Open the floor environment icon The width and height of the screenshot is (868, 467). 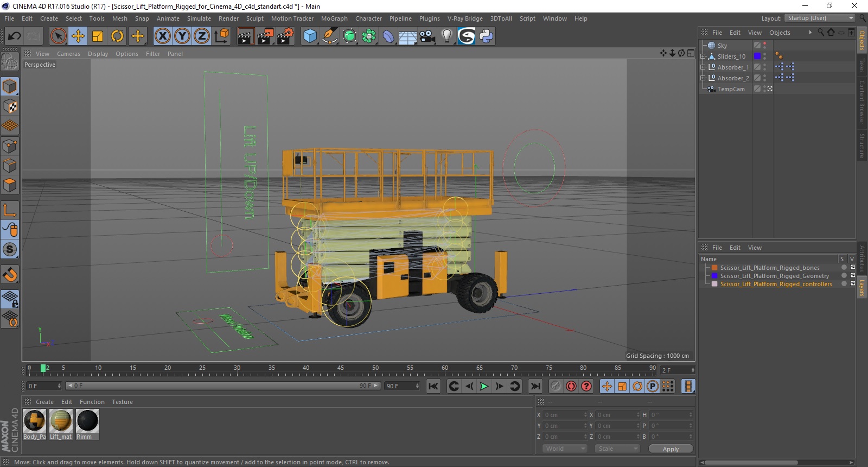click(x=407, y=36)
